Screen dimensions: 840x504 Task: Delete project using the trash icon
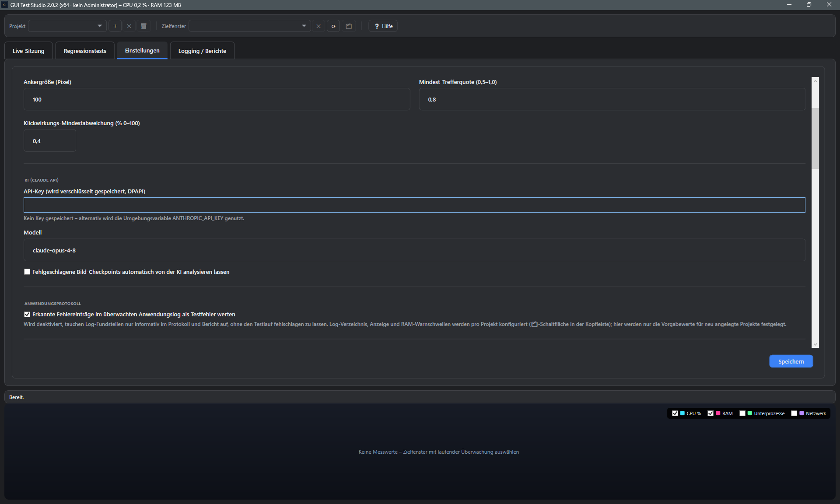point(143,26)
